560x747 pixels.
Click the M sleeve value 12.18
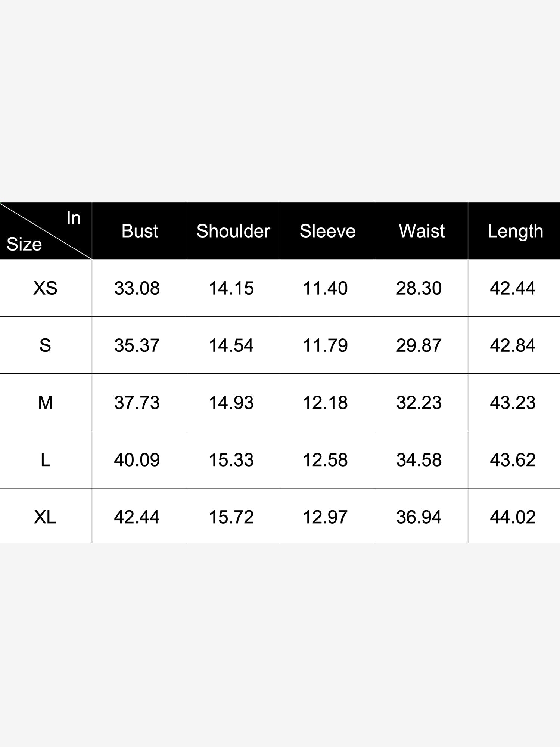tap(325, 403)
